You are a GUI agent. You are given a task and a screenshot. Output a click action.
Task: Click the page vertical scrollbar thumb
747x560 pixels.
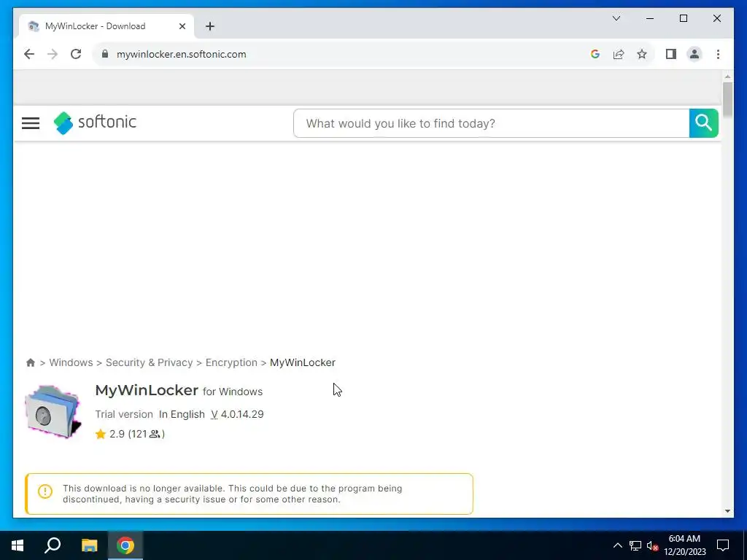[x=727, y=99]
